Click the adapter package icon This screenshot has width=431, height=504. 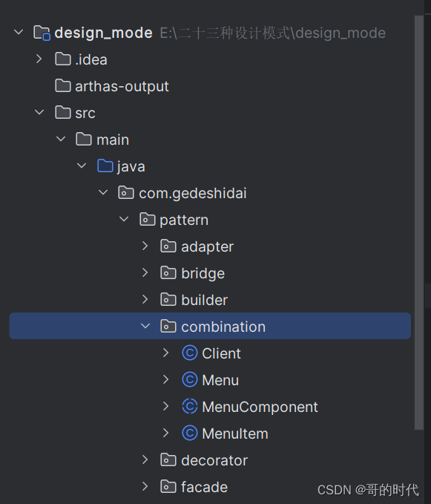click(x=168, y=246)
